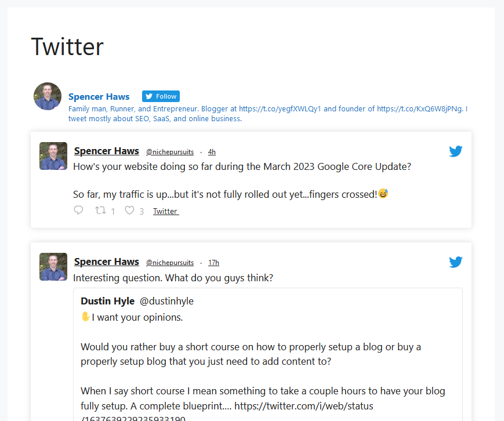Open Dustin Hyle quoted tweet author
The width and height of the screenshot is (504, 421).
click(x=108, y=301)
